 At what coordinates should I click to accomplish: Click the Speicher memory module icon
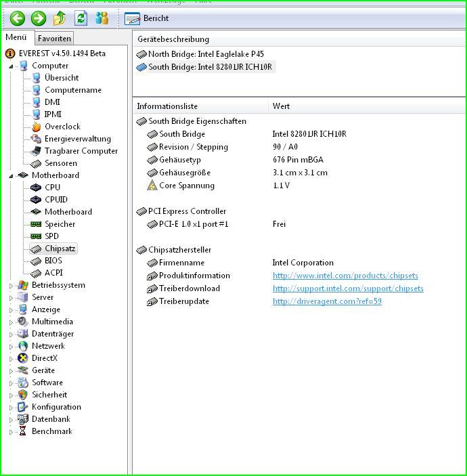(36, 224)
